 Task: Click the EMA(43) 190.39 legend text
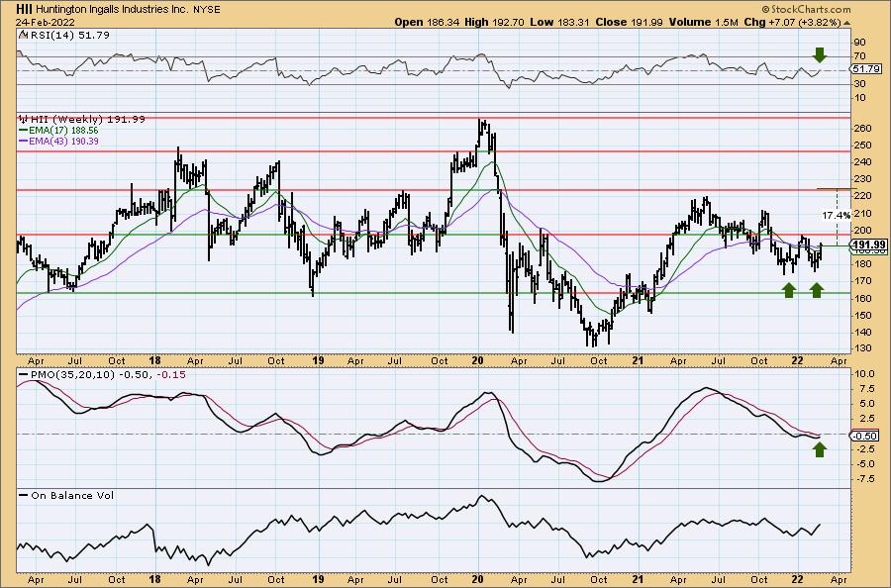64,141
